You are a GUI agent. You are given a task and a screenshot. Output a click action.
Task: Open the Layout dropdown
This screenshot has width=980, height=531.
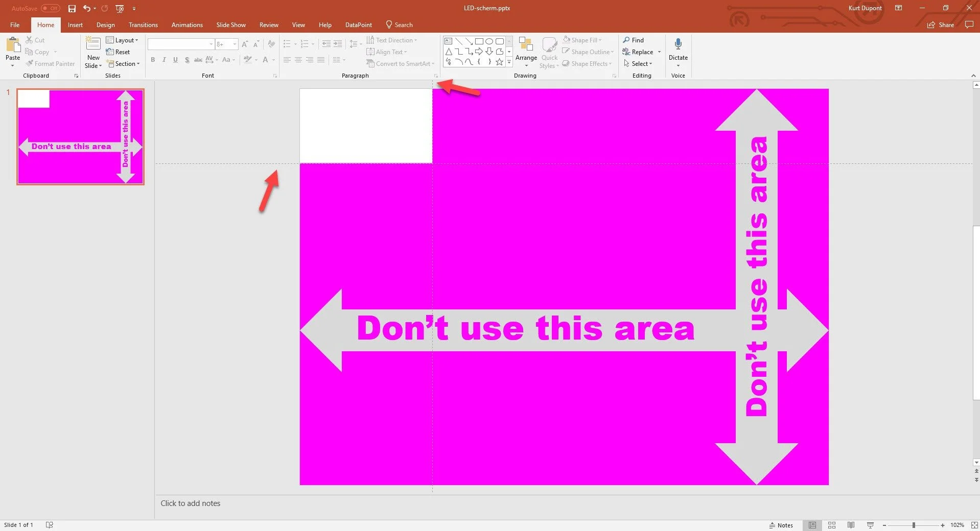click(x=122, y=40)
